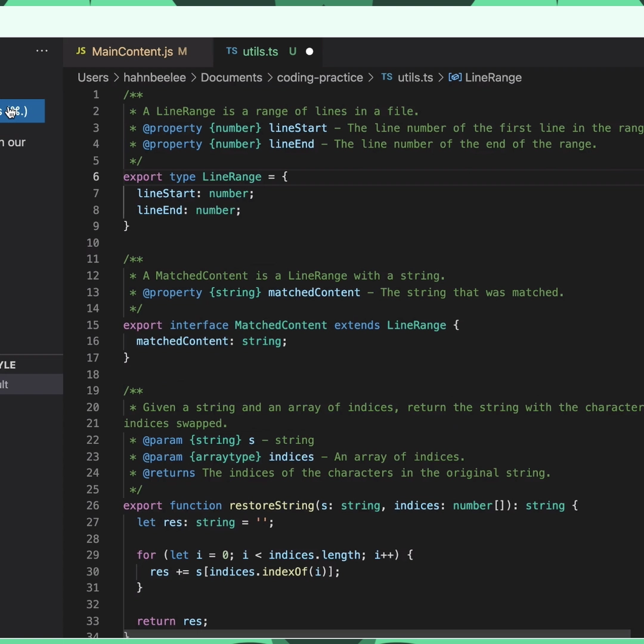Expand breadcrumb chevron before LineRange
Image resolution: width=644 pixels, height=644 pixels.
pos(441,78)
